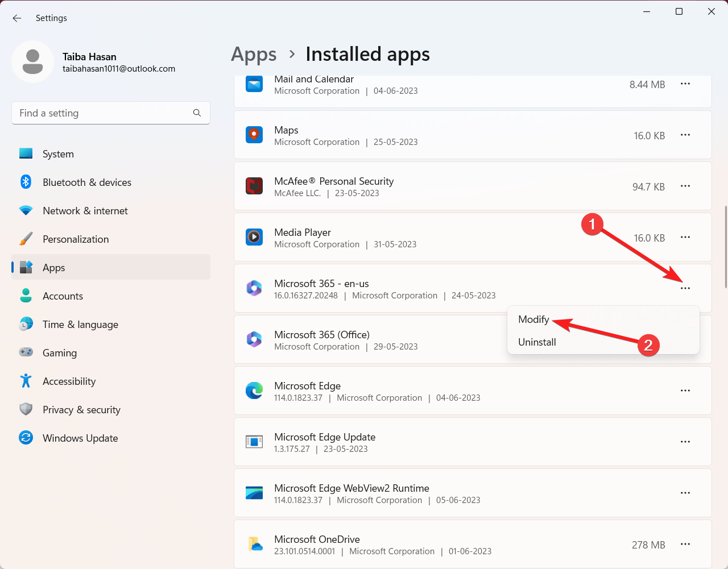Click the Maps app icon
This screenshot has width=728, height=569.
(x=254, y=135)
